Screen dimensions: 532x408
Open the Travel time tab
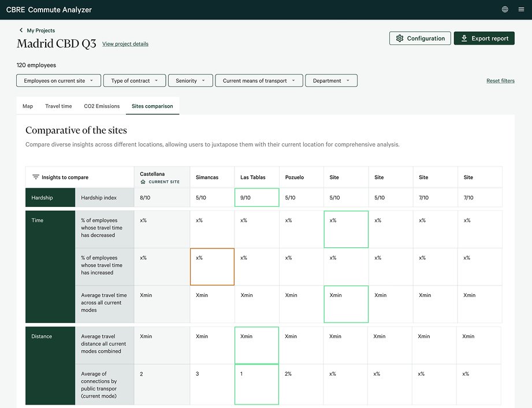58,106
